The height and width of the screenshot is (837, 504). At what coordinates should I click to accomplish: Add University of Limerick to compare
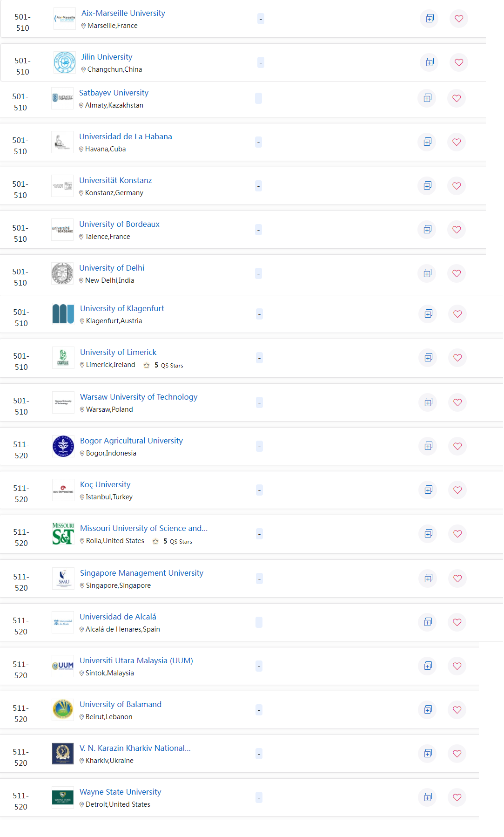[428, 358]
